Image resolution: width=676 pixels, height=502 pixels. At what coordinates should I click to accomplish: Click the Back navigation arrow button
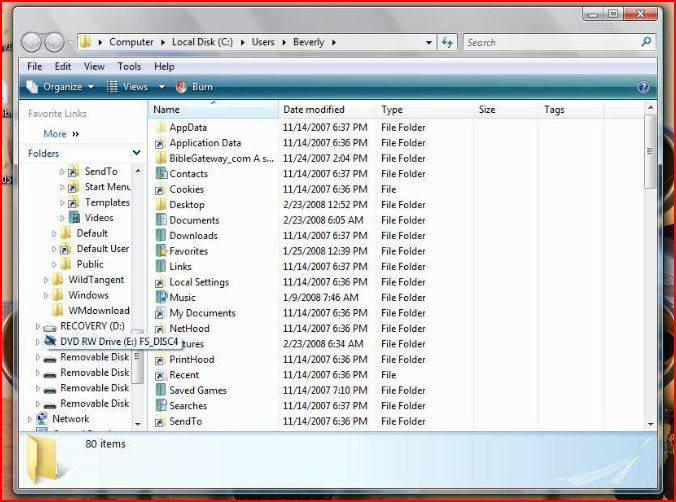[32, 42]
